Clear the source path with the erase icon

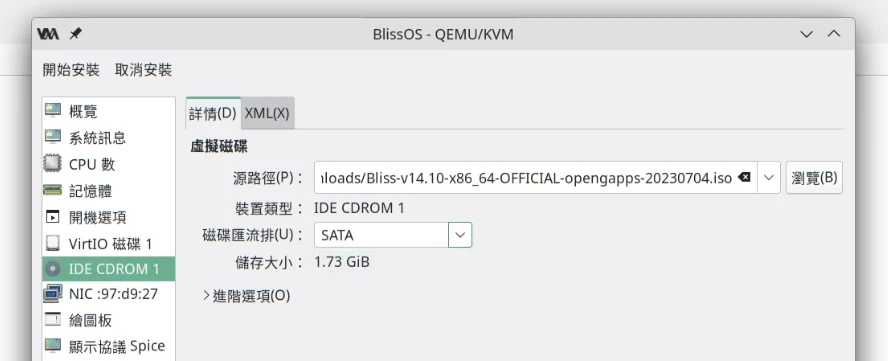(x=745, y=177)
